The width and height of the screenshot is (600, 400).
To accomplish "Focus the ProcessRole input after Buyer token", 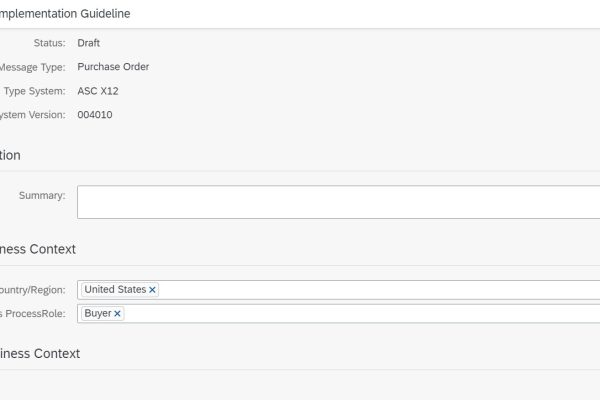I will (360, 314).
